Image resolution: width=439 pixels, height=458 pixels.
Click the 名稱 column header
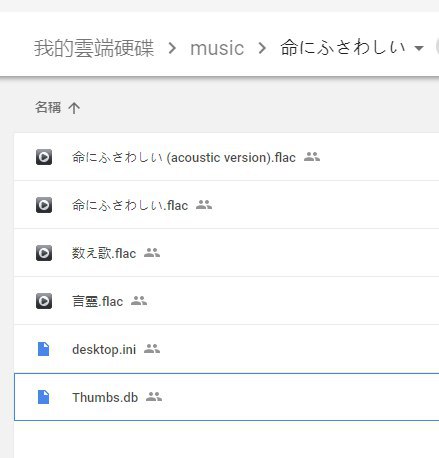coord(48,108)
